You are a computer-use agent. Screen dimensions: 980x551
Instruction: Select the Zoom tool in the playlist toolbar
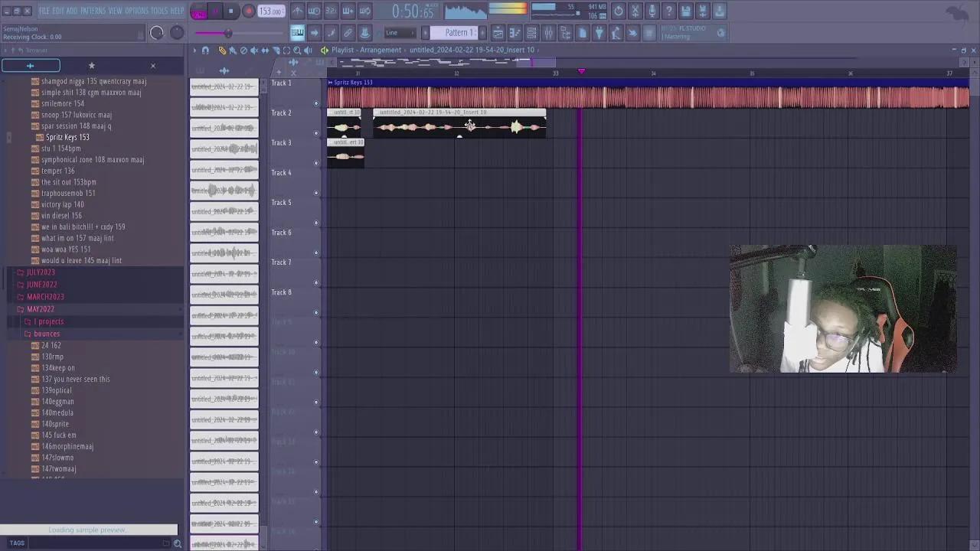click(x=297, y=50)
